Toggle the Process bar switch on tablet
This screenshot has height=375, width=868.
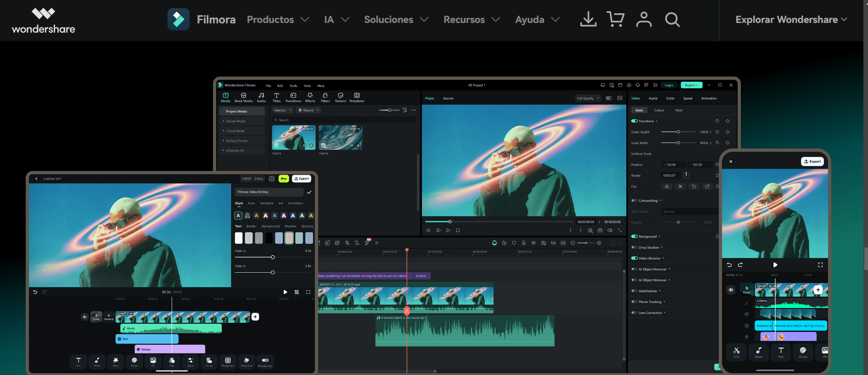(x=265, y=360)
